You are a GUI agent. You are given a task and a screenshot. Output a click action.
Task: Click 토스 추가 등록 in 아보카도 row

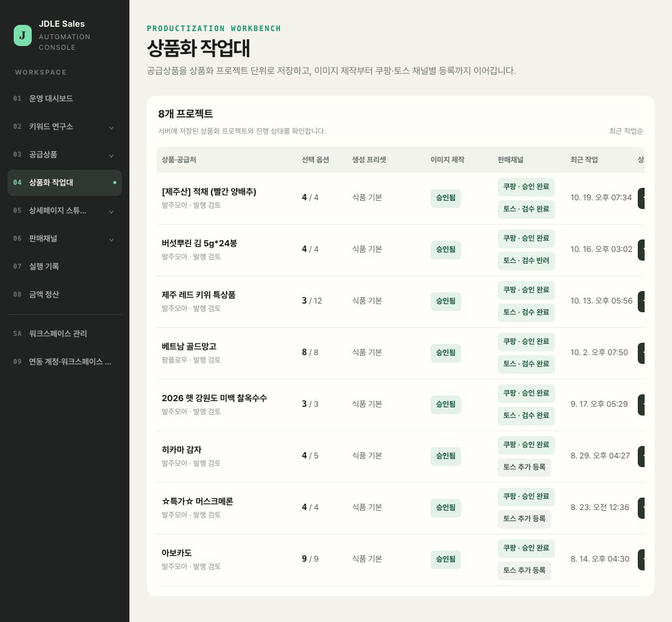525,570
